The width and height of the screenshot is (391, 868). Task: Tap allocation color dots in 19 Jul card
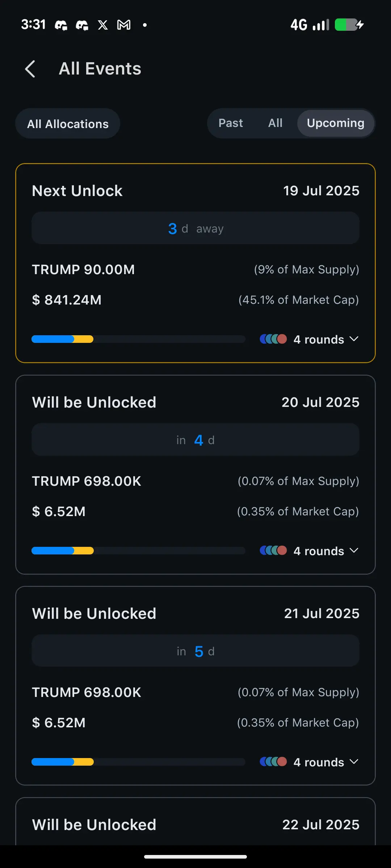click(x=273, y=339)
